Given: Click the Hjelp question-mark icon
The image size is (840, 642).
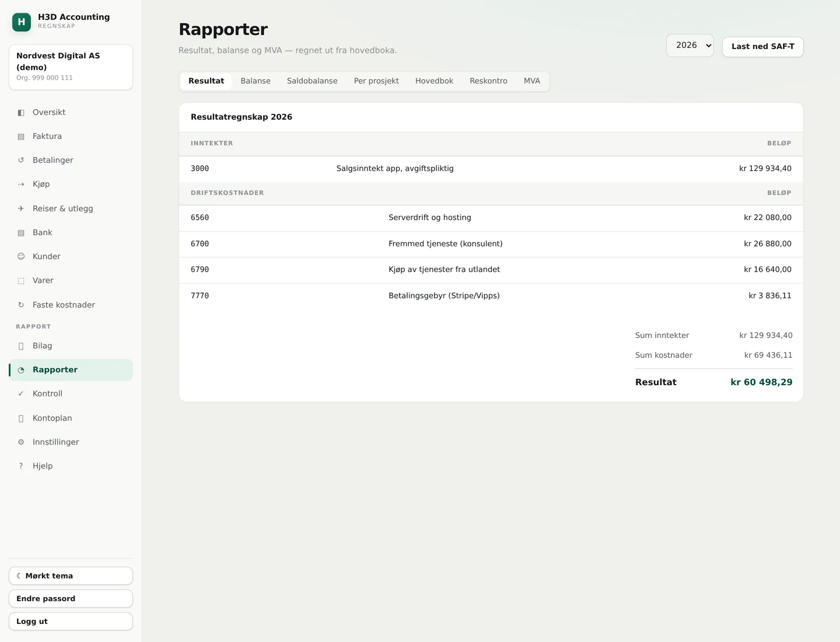Looking at the screenshot, I should (x=21, y=466).
